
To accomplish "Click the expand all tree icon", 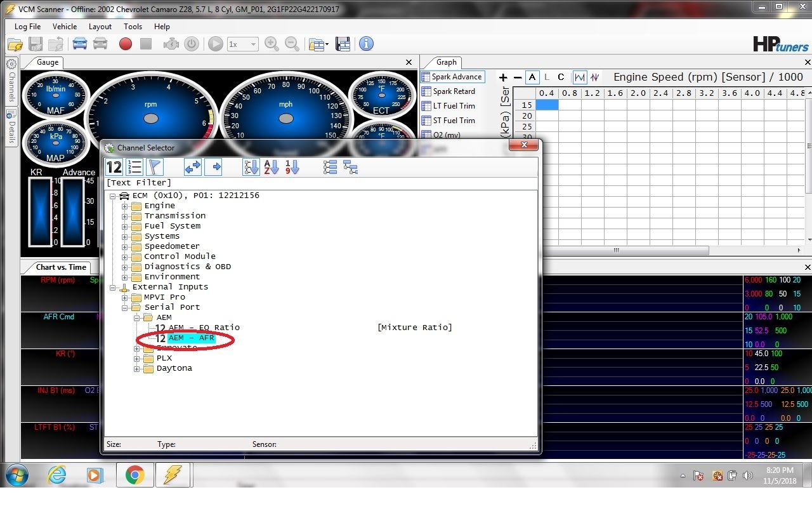I will click(x=330, y=167).
